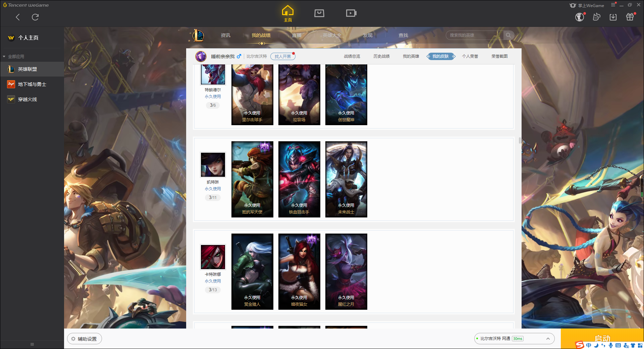The image size is (644, 349).
Task: Switch to 个人荣誉 sub-tab
Action: pyautogui.click(x=470, y=56)
